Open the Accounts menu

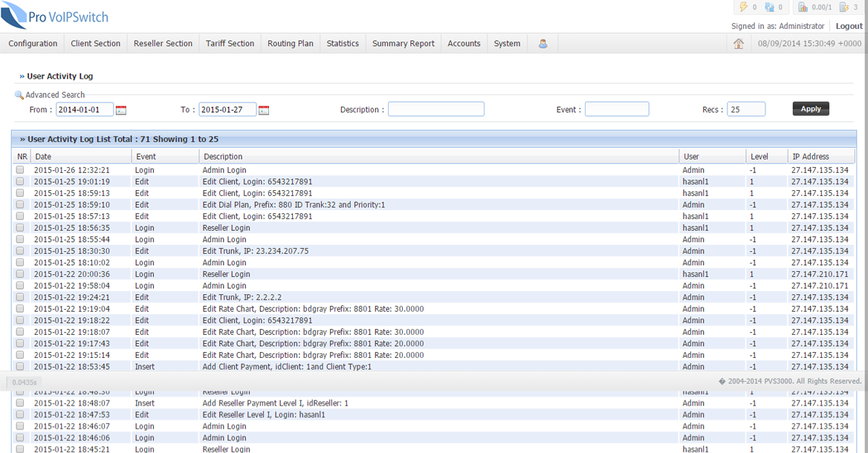point(464,43)
